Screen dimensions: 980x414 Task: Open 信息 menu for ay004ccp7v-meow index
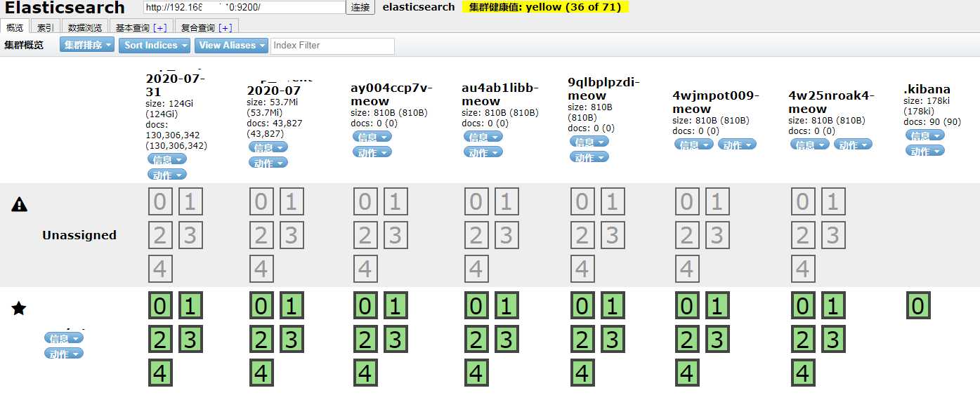pyautogui.click(x=372, y=137)
